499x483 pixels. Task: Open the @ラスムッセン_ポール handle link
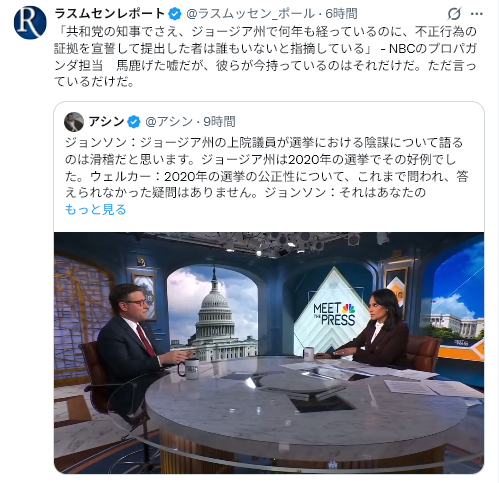pos(250,14)
